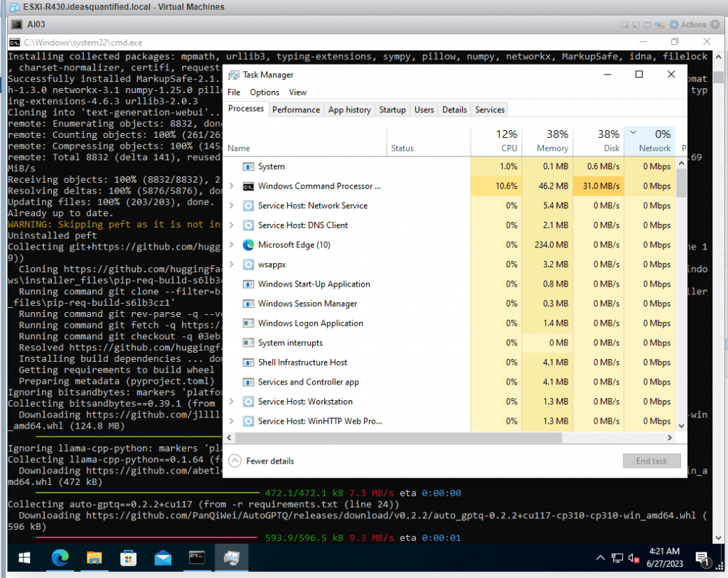Switch to the Startup tab
Image resolution: width=728 pixels, height=578 pixels.
point(392,110)
